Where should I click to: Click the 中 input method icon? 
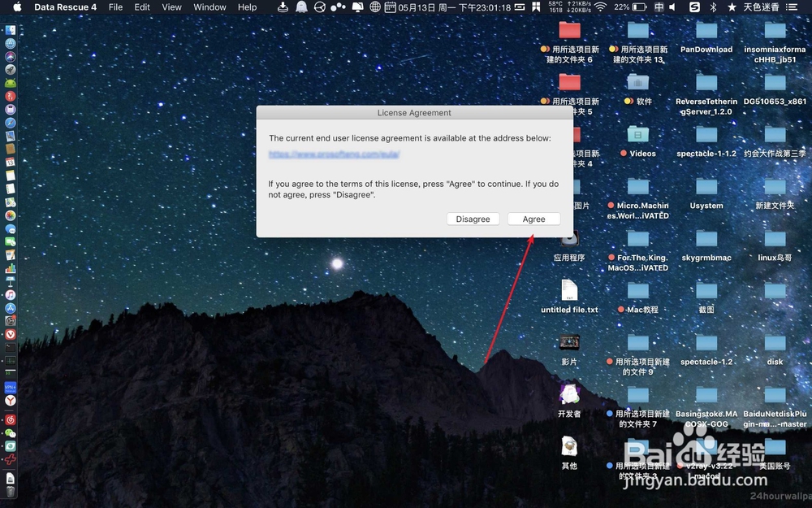[659, 7]
